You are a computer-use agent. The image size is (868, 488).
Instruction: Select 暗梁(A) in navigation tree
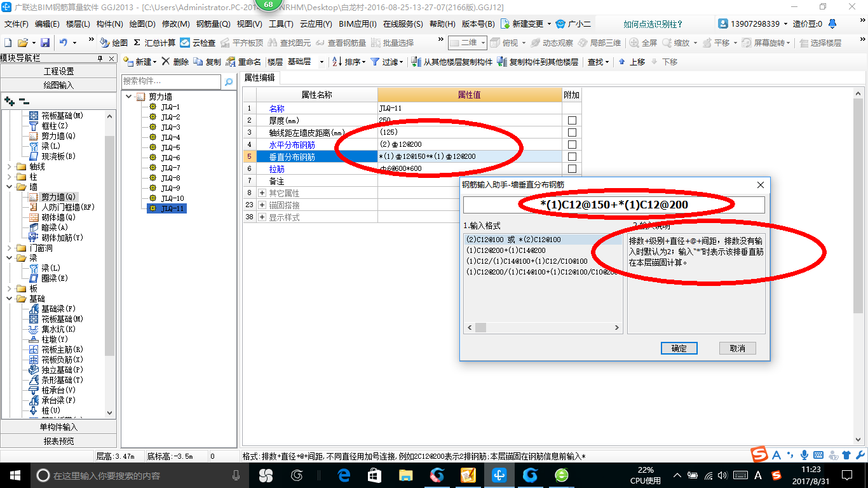click(x=49, y=227)
